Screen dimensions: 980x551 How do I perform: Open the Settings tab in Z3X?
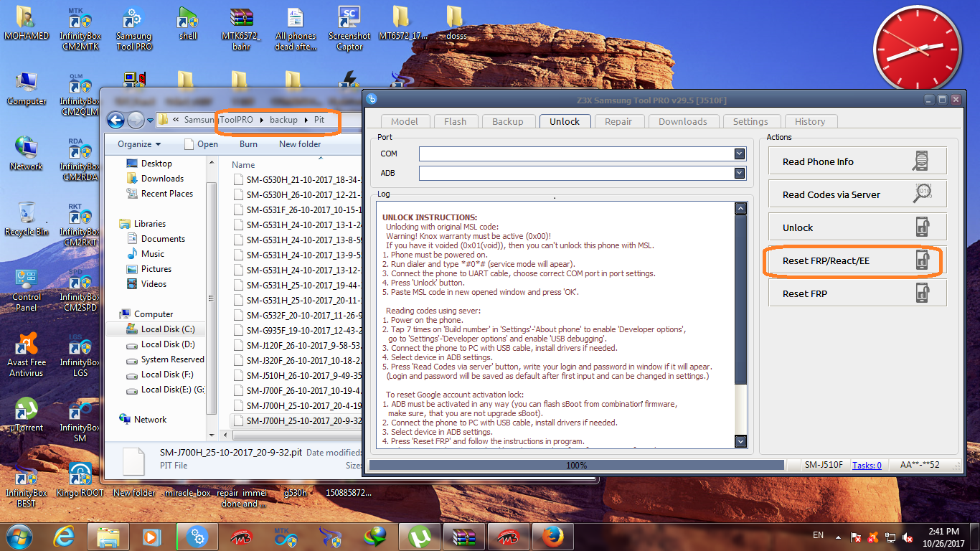750,121
